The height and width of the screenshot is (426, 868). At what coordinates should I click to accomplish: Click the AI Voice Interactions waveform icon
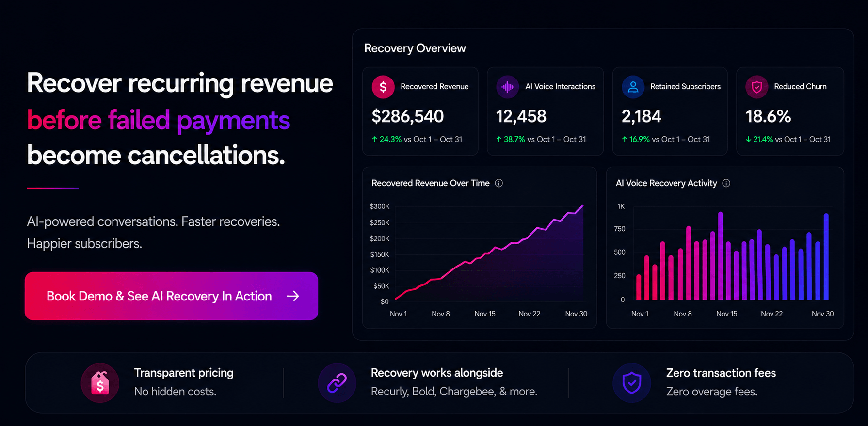[x=508, y=87]
